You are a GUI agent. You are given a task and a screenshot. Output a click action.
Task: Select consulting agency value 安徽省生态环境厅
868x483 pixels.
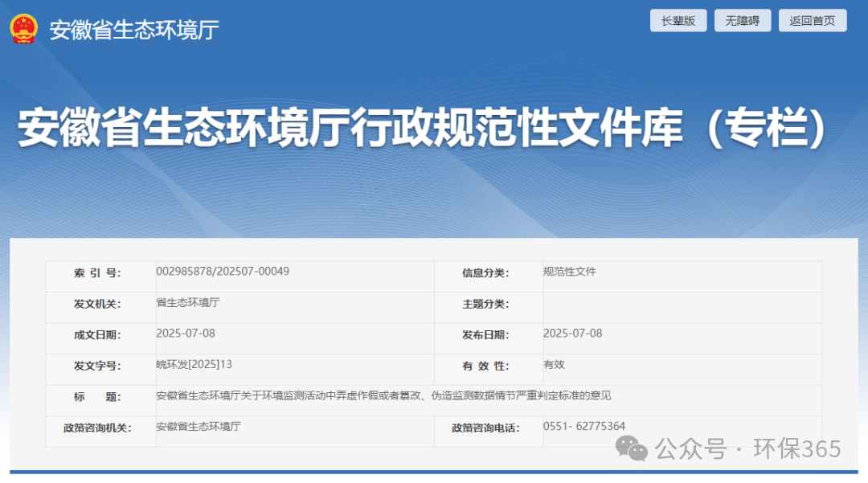tap(199, 426)
